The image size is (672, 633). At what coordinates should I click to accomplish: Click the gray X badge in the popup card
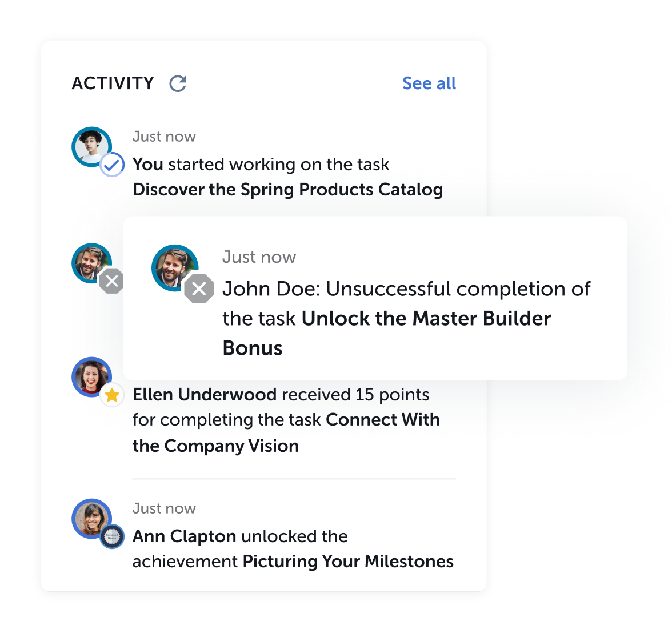199,289
